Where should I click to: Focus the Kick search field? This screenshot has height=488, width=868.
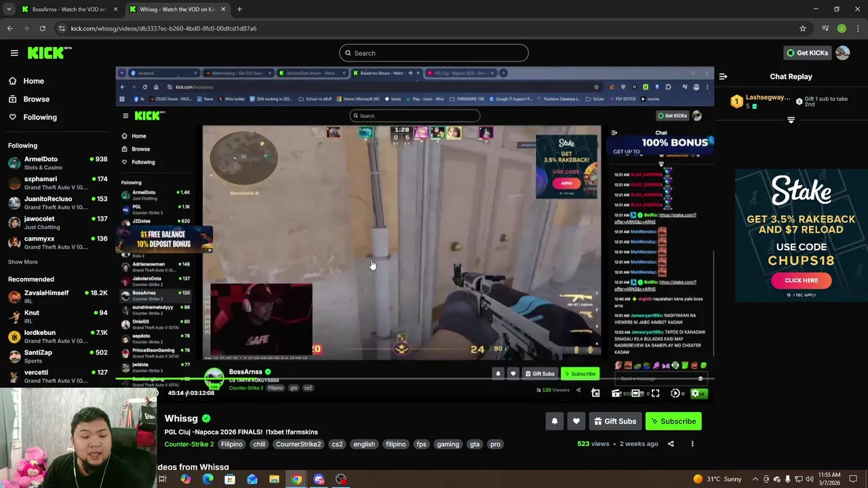click(x=434, y=53)
